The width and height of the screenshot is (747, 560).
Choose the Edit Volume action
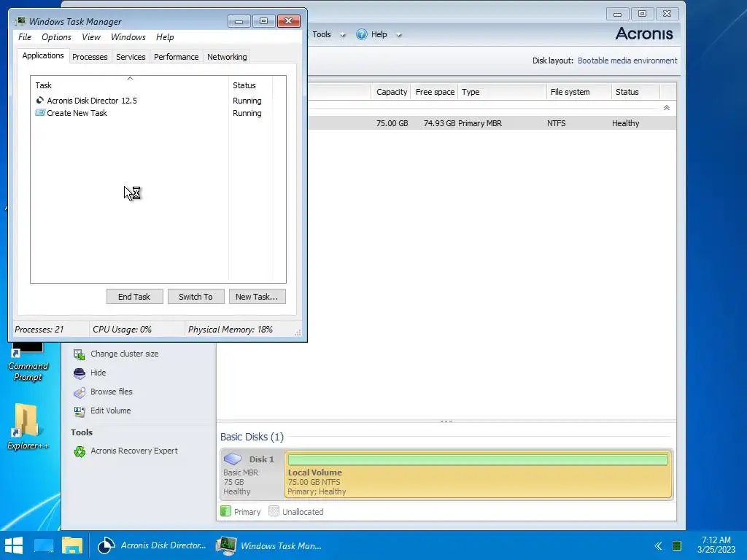pyautogui.click(x=111, y=411)
